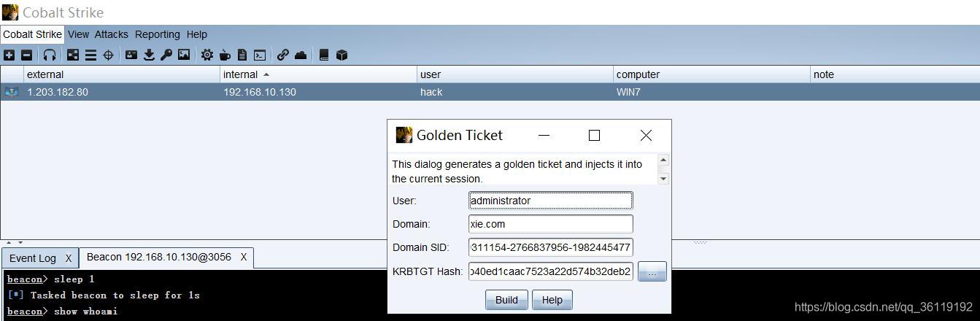Sort sessions by note column header
Image resolution: width=980 pixels, height=321 pixels.
895,74
